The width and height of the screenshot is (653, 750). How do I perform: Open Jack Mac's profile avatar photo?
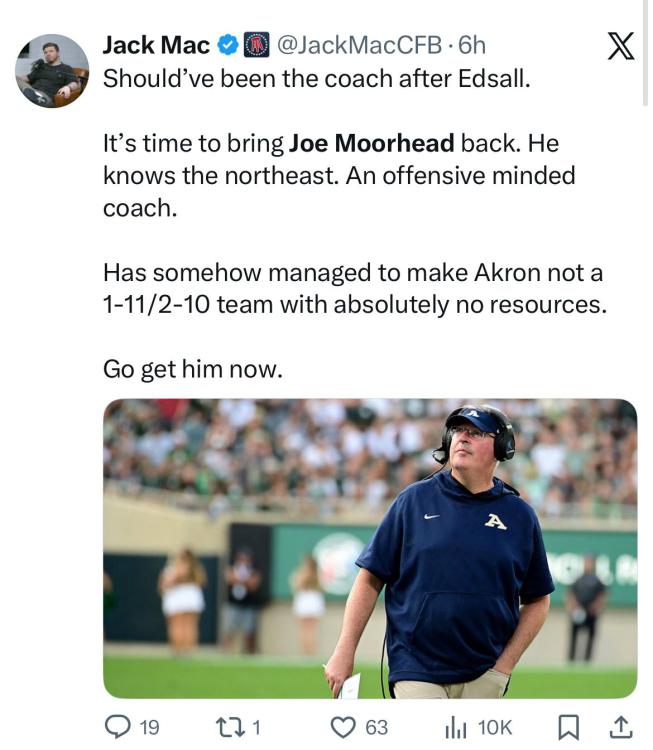(x=52, y=71)
